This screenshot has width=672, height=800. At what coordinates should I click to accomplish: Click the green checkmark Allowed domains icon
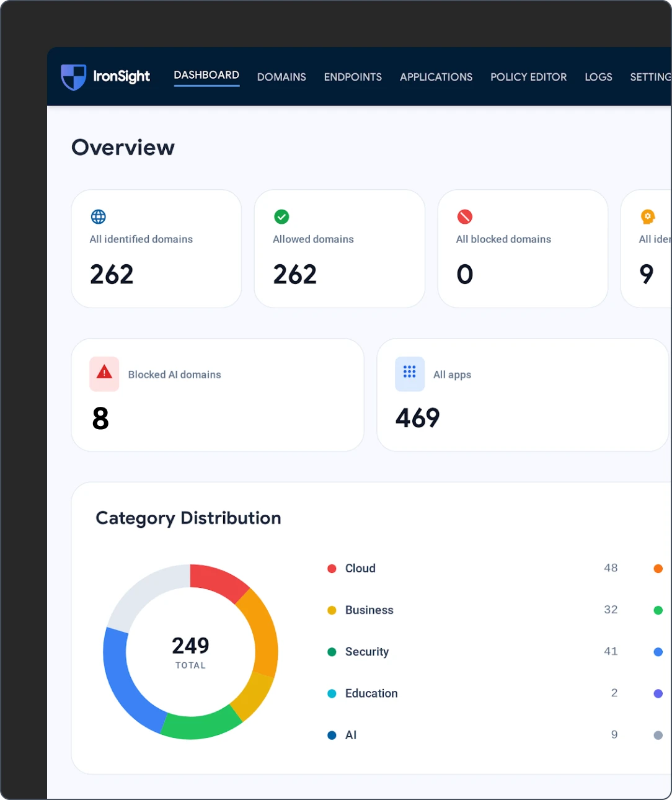pos(281,216)
